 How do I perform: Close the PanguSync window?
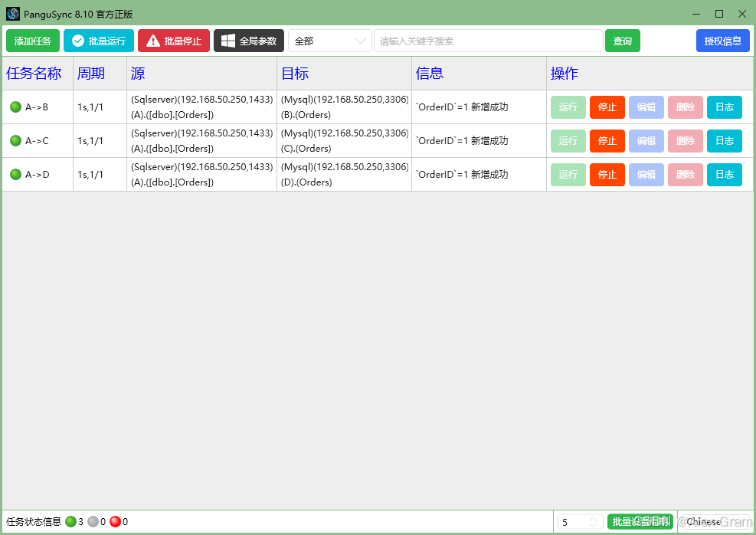coord(742,14)
